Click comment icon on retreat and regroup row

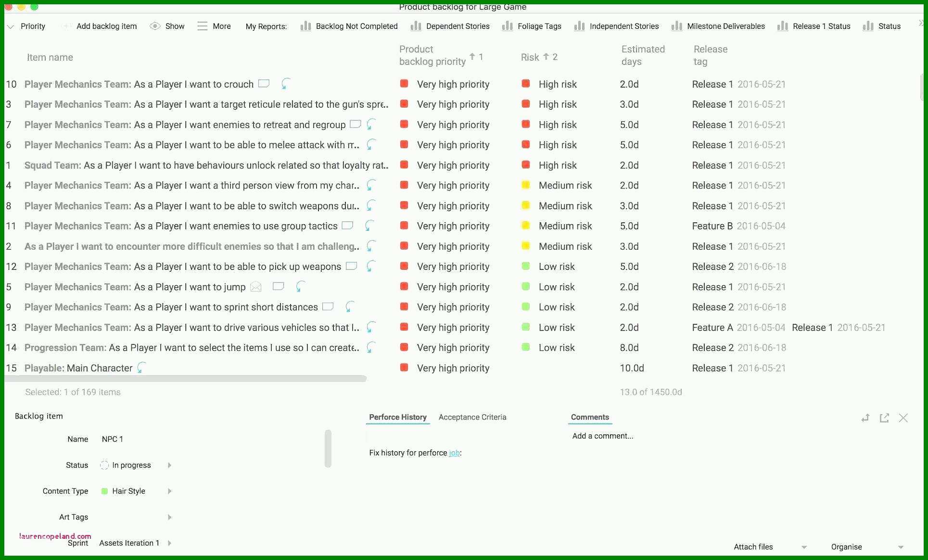point(355,124)
